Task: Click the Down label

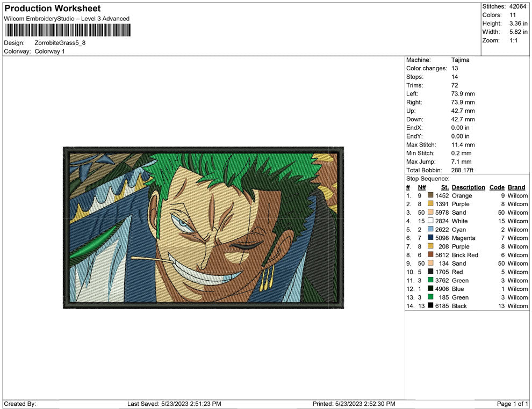Action: click(415, 119)
